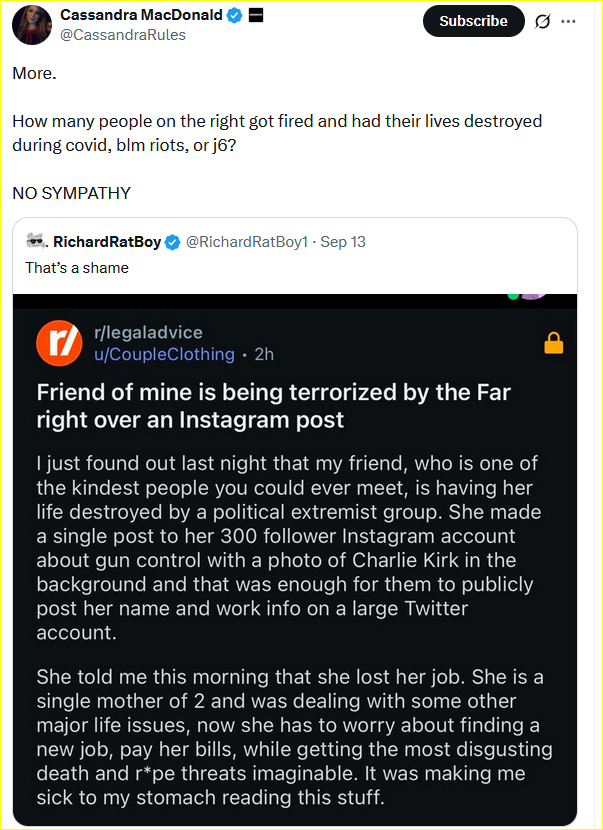The height and width of the screenshot is (830, 603).
Task: Click Cassandra MacDonald's profile avatar
Action: [x=32, y=25]
